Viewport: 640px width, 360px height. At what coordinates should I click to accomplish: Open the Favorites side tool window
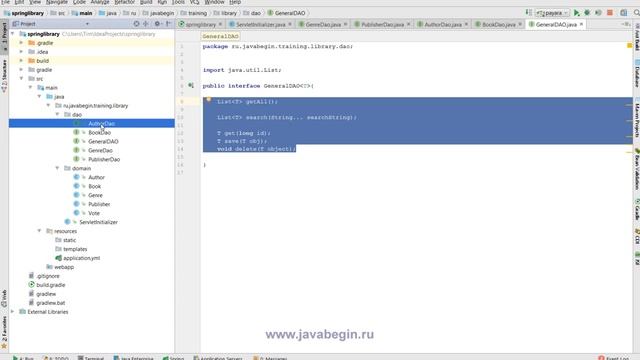point(4,332)
